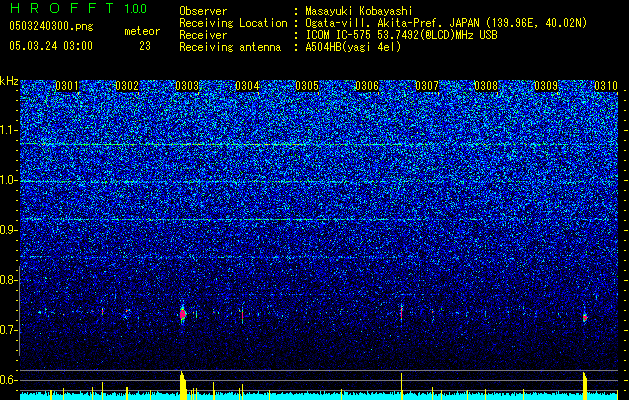Click the 0.6 frequency axis label
629x400 pixels.
coord(9,380)
